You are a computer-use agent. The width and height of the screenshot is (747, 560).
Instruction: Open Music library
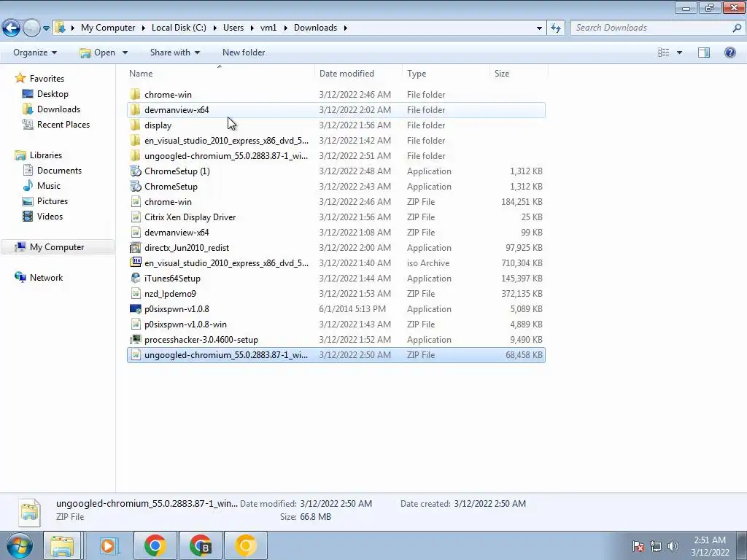point(49,186)
